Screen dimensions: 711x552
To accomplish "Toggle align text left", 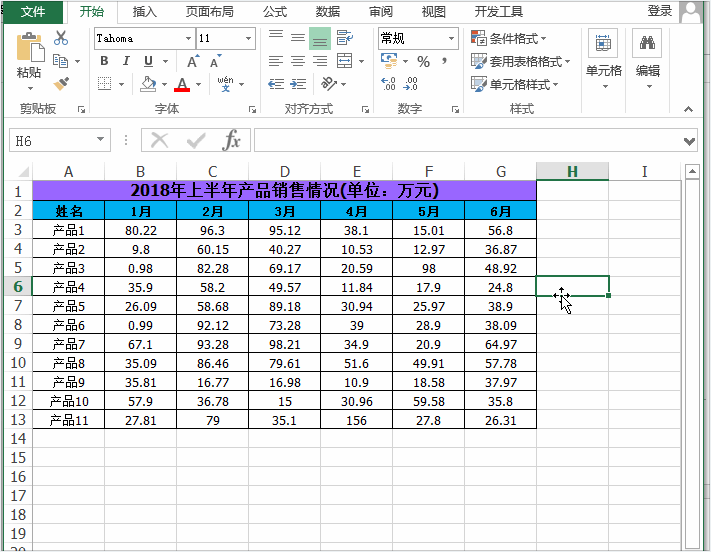I will [x=276, y=61].
